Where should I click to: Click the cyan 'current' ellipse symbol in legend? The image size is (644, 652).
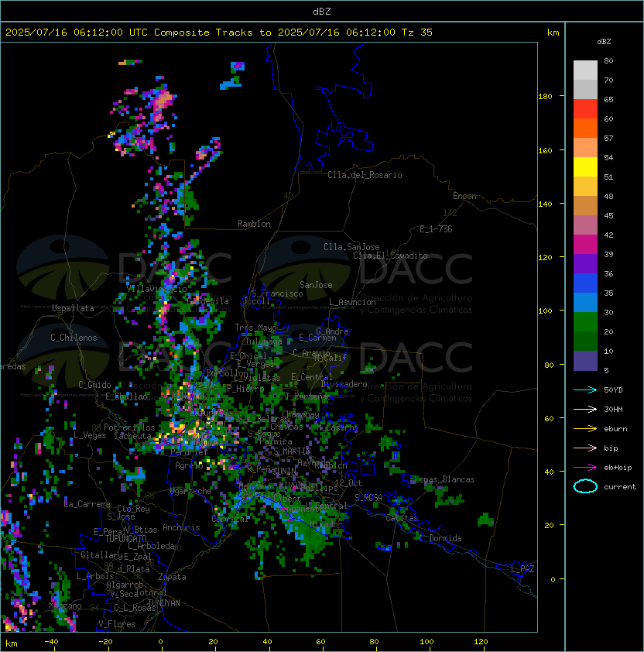pos(585,486)
